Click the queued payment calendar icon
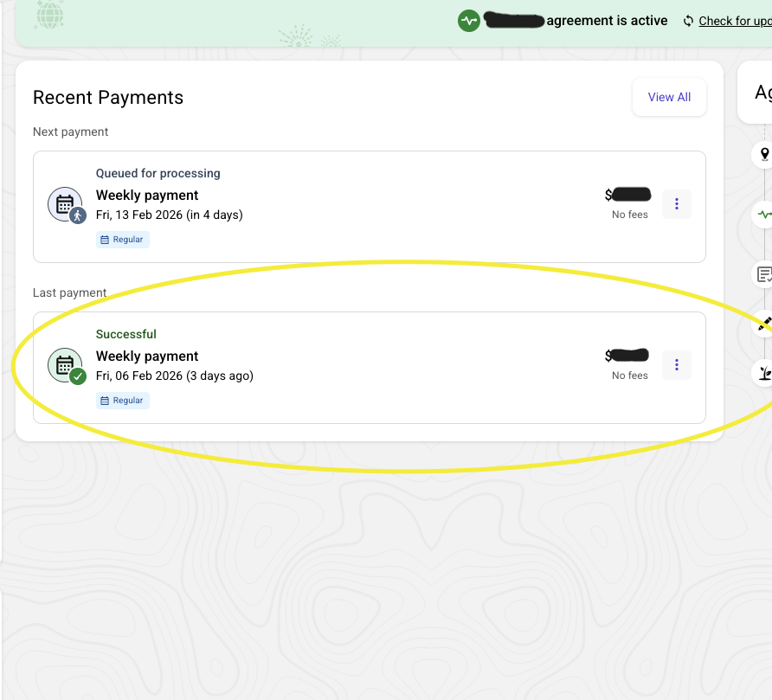Screen dimensions: 772x700 point(66,205)
